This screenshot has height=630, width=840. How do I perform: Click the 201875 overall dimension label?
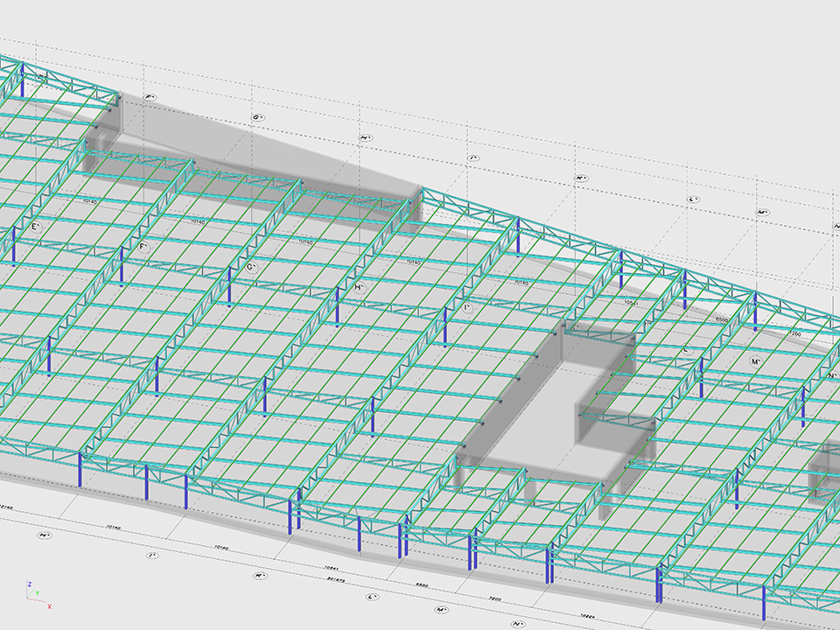click(333, 580)
